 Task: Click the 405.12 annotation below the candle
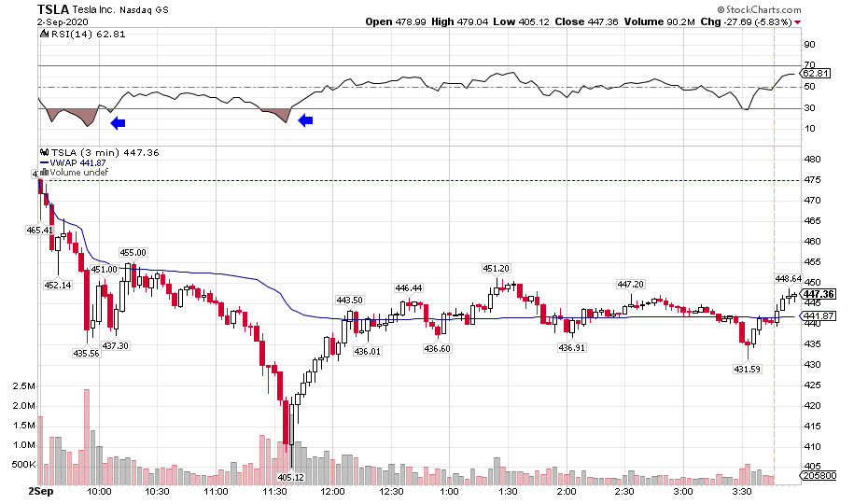click(291, 478)
